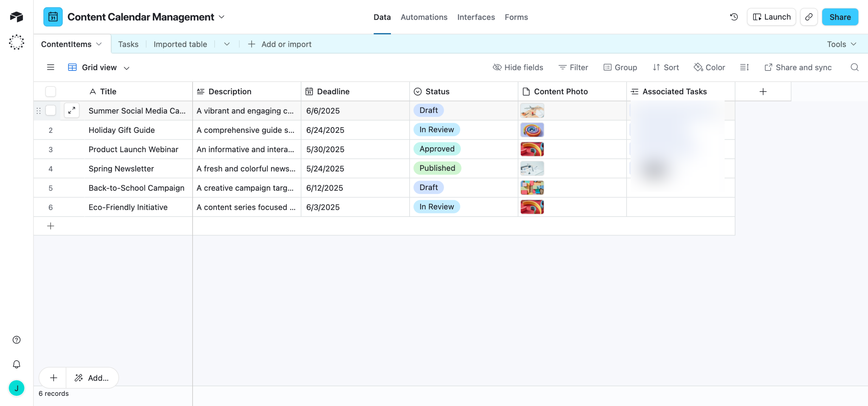Open the Tasks table tab

pos(128,44)
